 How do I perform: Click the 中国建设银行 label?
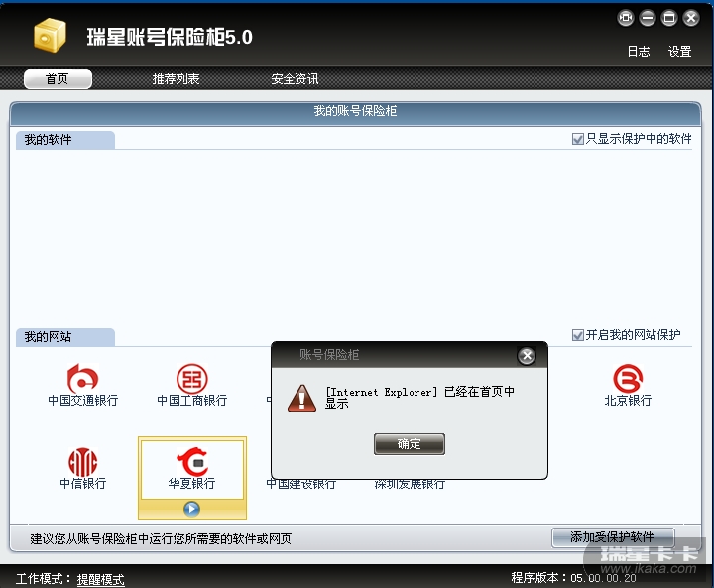(x=301, y=484)
